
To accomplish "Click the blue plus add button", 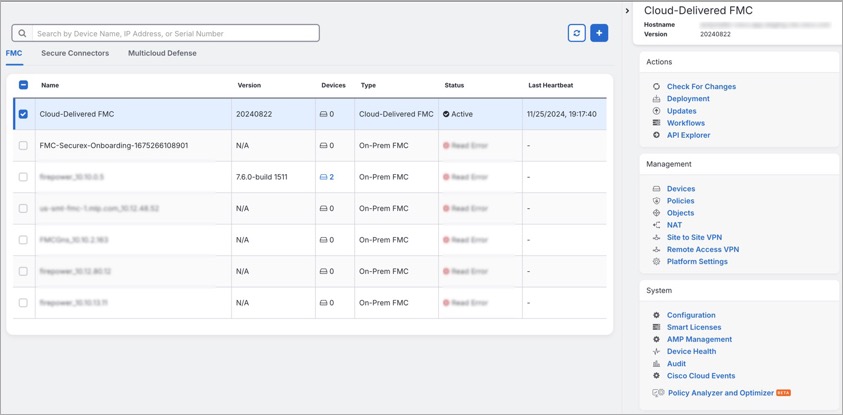I will [x=599, y=33].
